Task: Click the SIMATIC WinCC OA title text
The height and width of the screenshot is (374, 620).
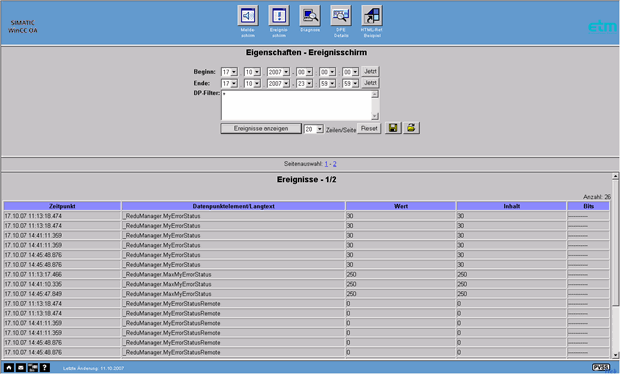Action: point(23,26)
